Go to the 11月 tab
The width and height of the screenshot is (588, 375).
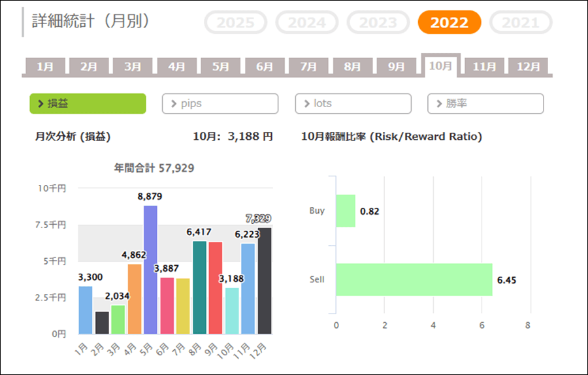coord(484,67)
